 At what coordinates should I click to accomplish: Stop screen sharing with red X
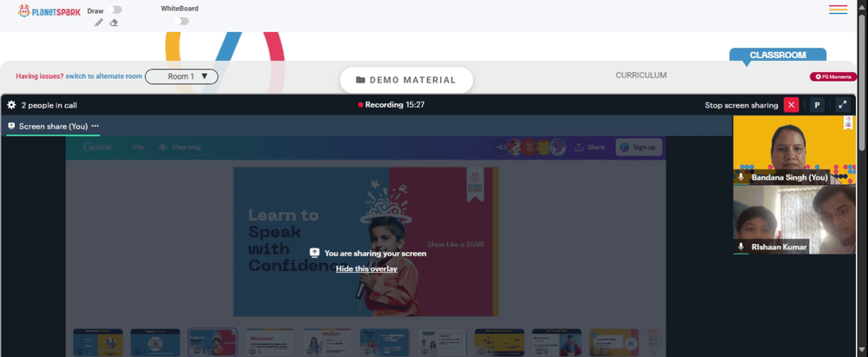point(792,105)
